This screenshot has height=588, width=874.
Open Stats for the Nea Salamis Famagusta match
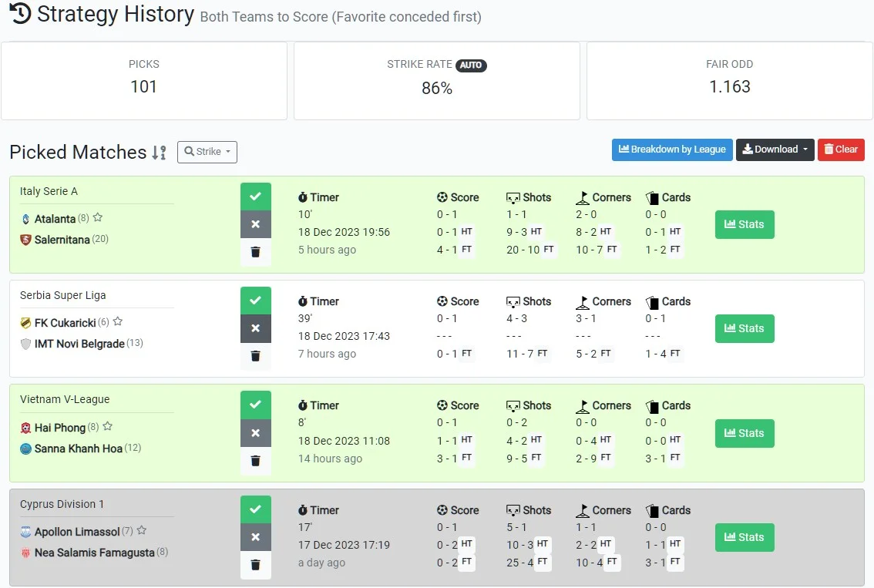(x=744, y=537)
